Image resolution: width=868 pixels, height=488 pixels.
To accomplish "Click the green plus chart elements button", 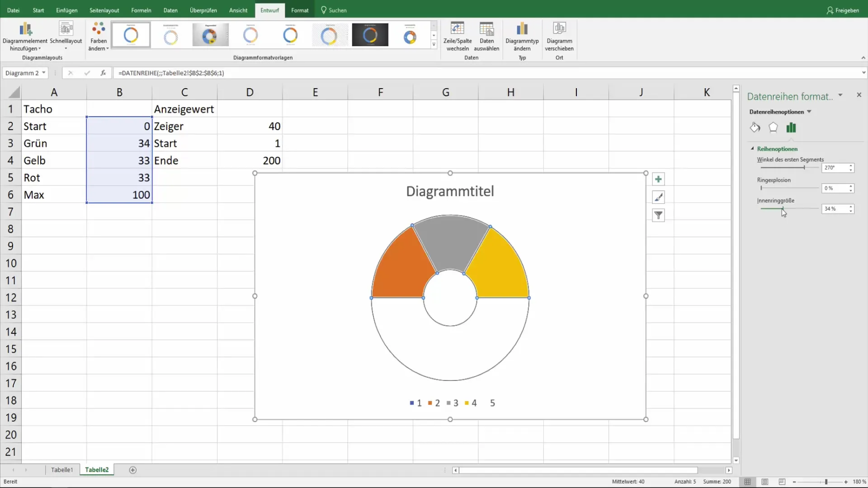I will click(x=658, y=179).
